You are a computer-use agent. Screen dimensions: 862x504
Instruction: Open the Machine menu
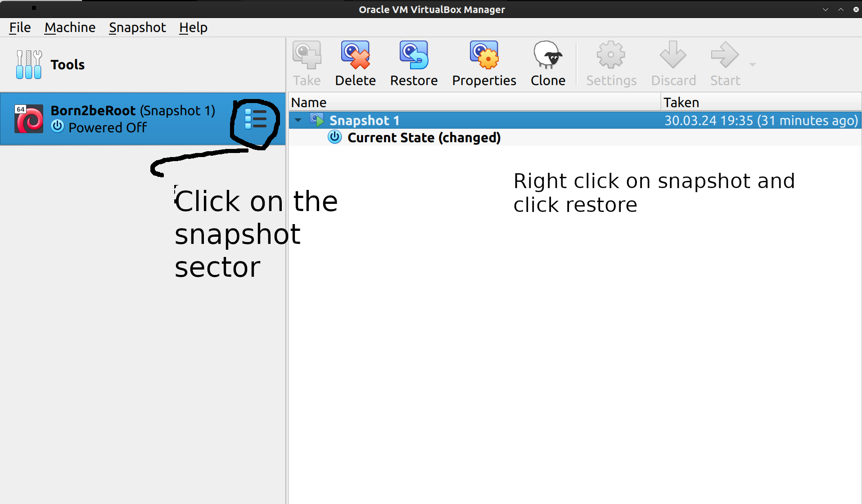click(x=70, y=27)
